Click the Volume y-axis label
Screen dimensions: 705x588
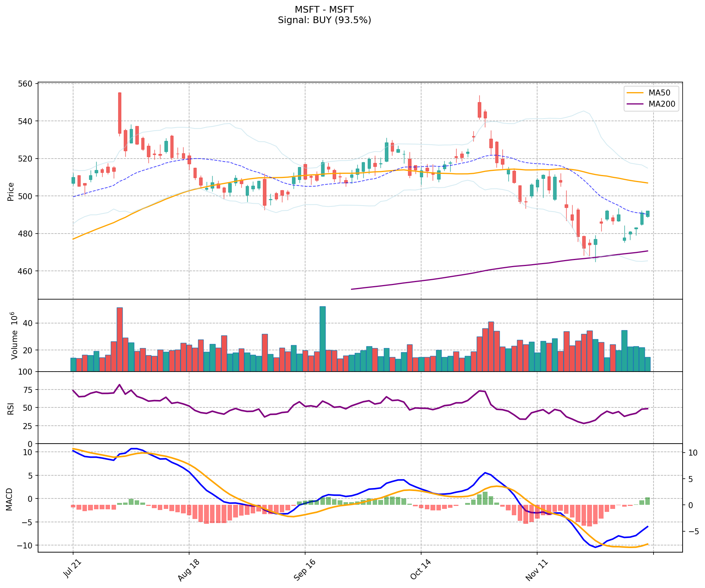click(x=14, y=335)
